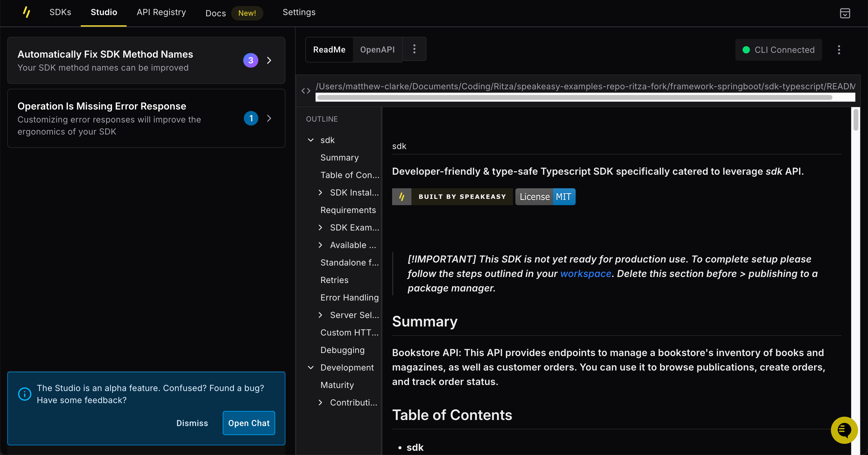Jump to Error Handling in outline

point(349,297)
